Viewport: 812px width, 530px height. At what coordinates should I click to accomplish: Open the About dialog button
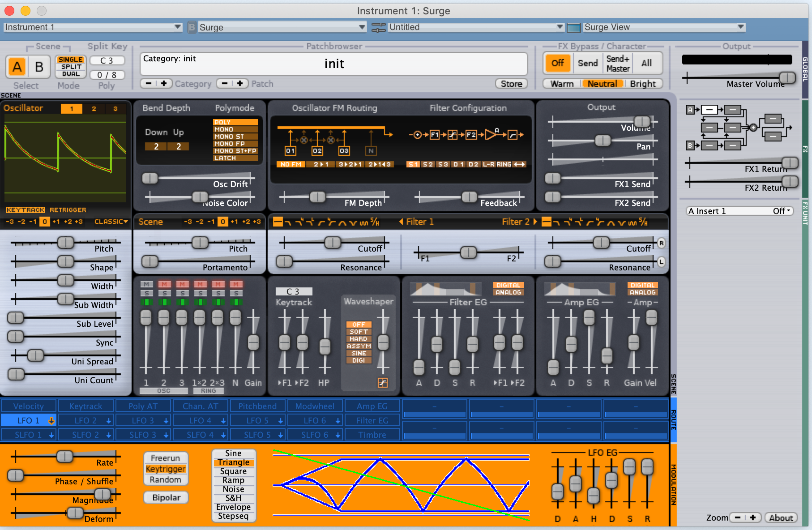click(x=781, y=517)
